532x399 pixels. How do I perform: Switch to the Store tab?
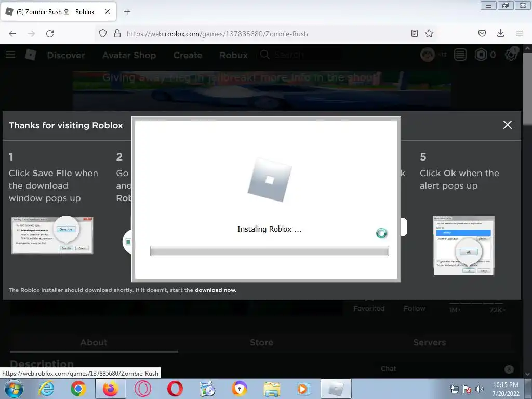[x=261, y=342]
